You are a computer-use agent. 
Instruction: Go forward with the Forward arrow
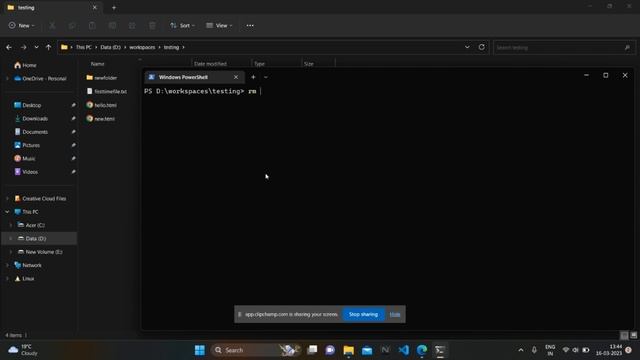click(x=23, y=47)
